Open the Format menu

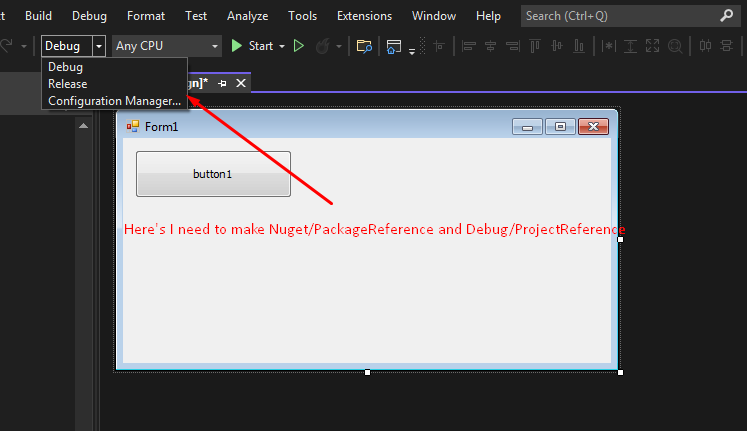(146, 16)
